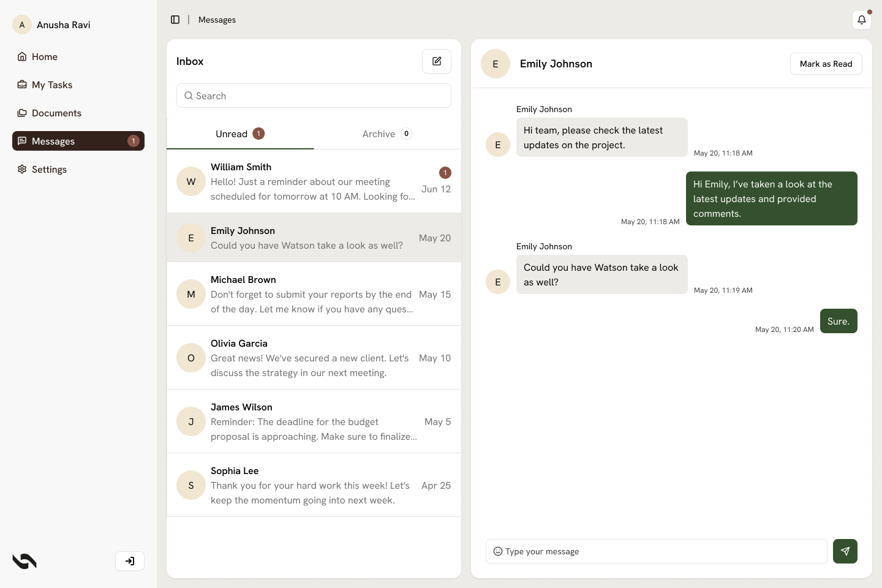Viewport: 882px width, 588px height.
Task: Click the Inbox heading
Action: click(x=190, y=61)
